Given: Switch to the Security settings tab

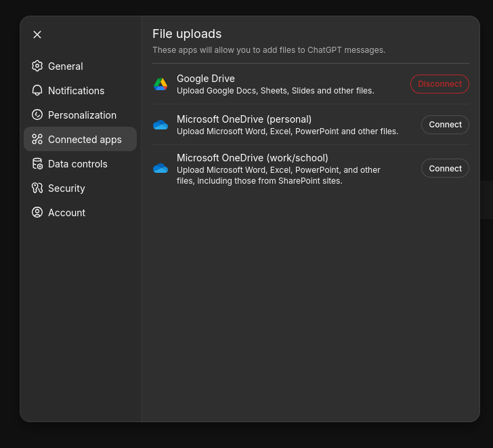Looking at the screenshot, I should 66,188.
